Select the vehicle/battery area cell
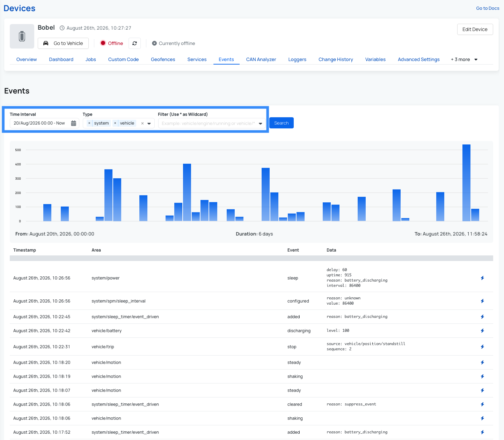Viewport: 504px width, 440px height. click(x=107, y=331)
